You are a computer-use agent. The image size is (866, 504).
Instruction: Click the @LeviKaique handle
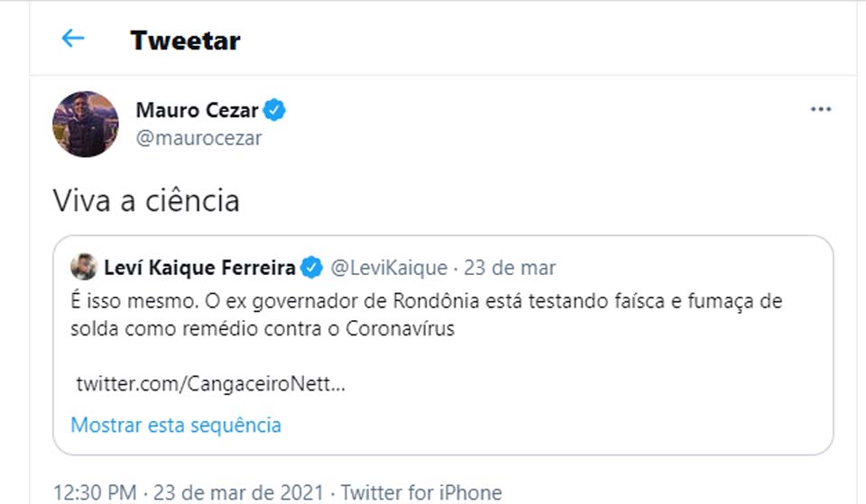point(388,268)
